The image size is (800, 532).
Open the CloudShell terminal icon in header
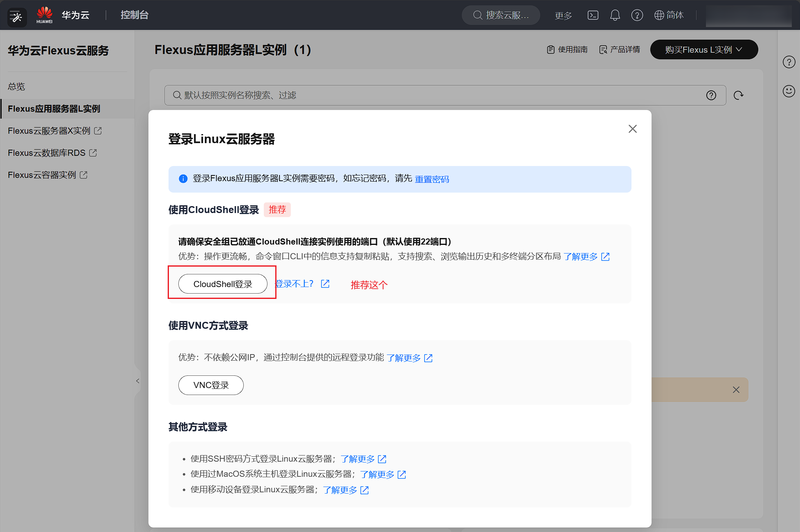point(593,15)
